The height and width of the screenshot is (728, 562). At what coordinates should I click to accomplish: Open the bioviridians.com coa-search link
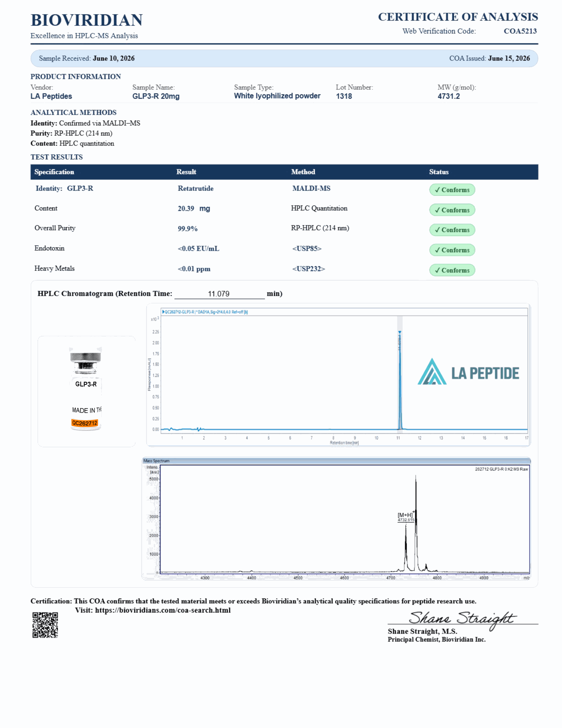click(163, 610)
